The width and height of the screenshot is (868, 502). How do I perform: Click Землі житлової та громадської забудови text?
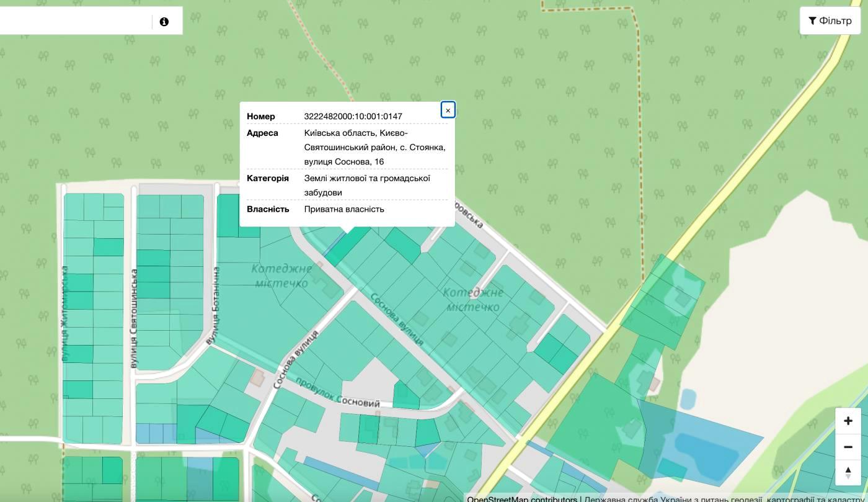coord(367,185)
